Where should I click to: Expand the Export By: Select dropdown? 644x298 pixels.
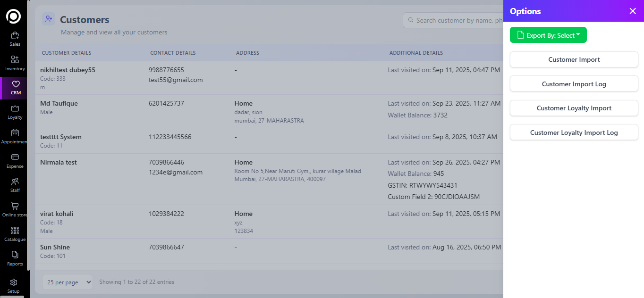pyautogui.click(x=548, y=35)
